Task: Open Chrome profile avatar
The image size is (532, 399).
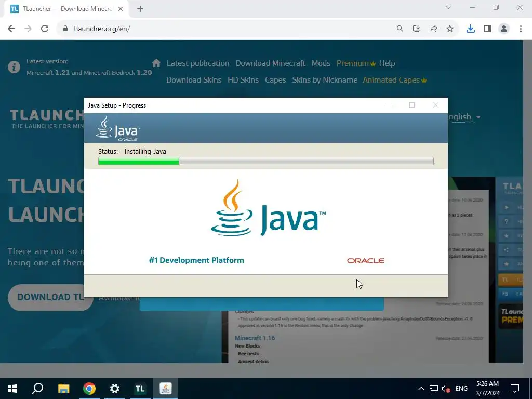Action: click(504, 29)
